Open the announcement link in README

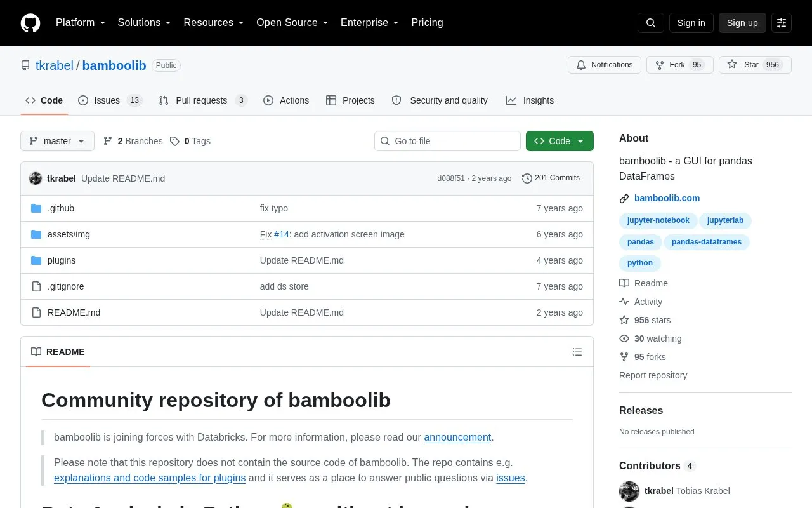[457, 437]
